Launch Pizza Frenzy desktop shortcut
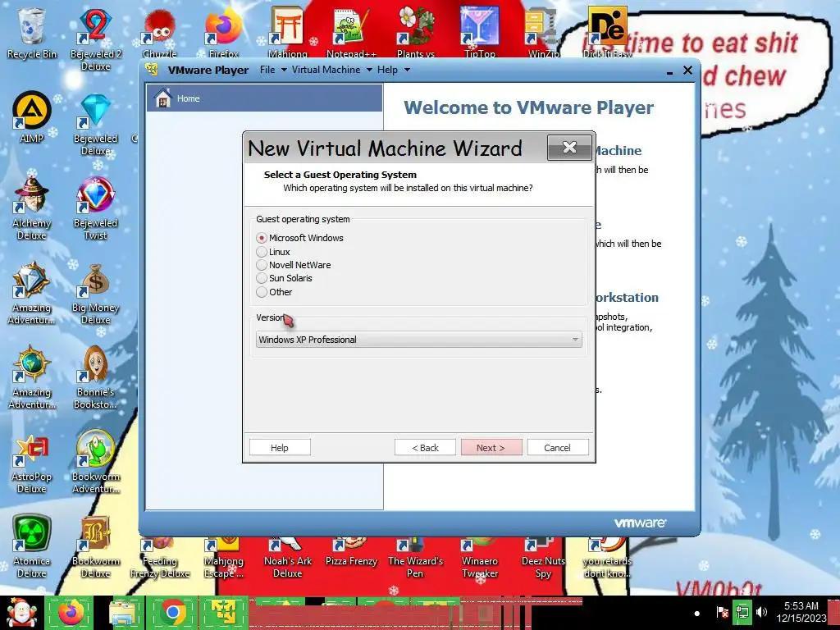 [x=351, y=553]
